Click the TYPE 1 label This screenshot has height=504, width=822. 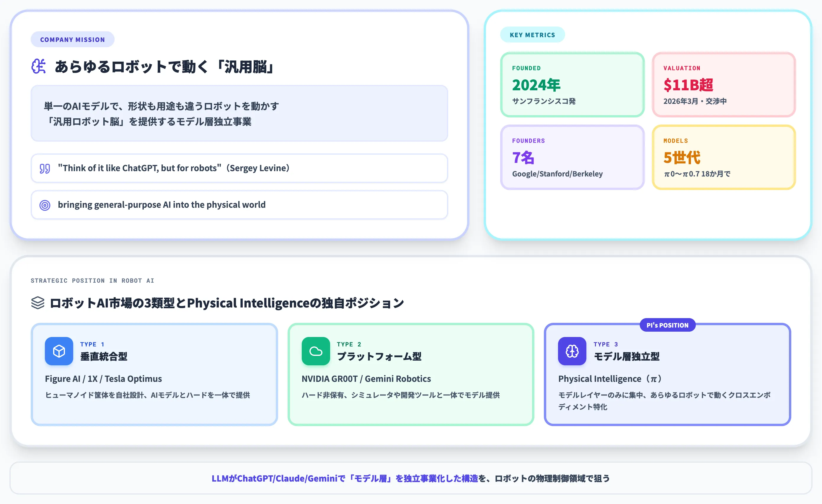coord(92,344)
